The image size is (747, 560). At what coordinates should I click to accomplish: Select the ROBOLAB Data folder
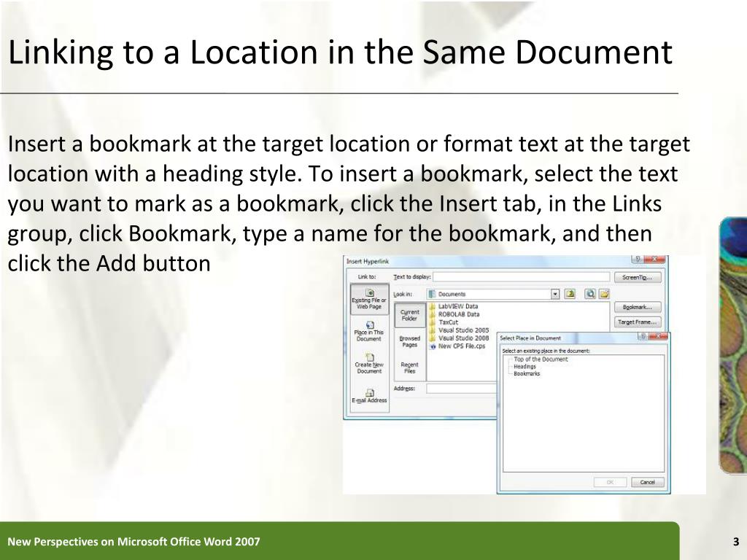[x=454, y=314]
